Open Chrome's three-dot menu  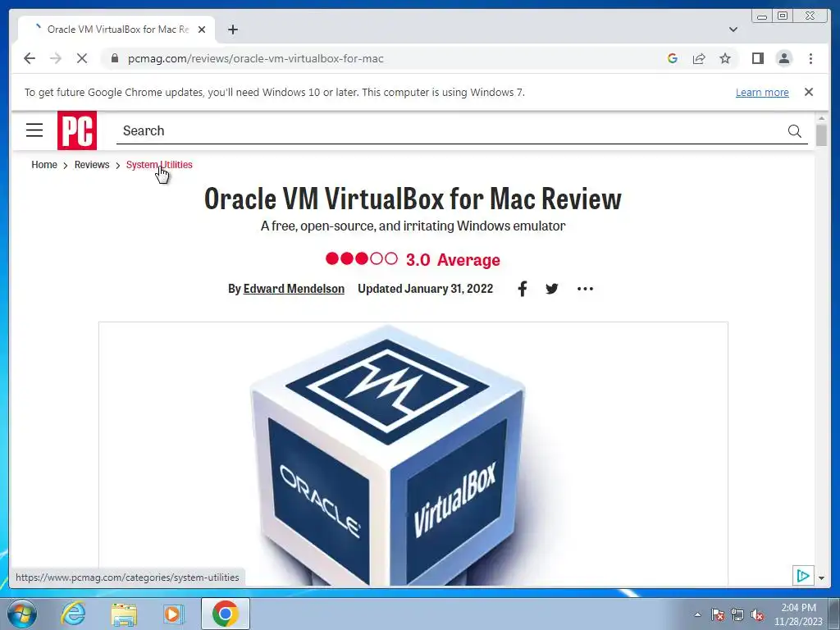pos(811,58)
